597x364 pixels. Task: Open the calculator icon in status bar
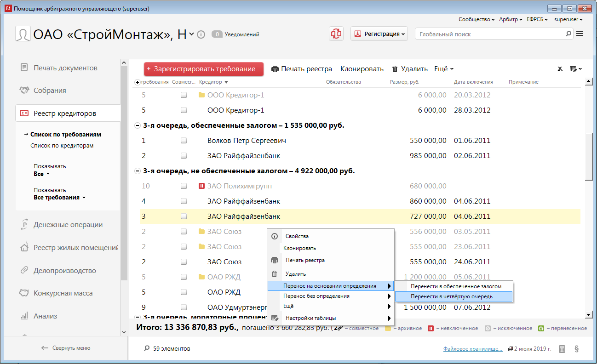562,349
